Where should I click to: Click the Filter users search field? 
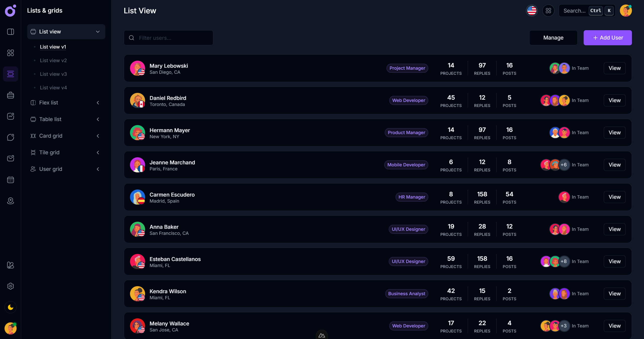pos(168,38)
